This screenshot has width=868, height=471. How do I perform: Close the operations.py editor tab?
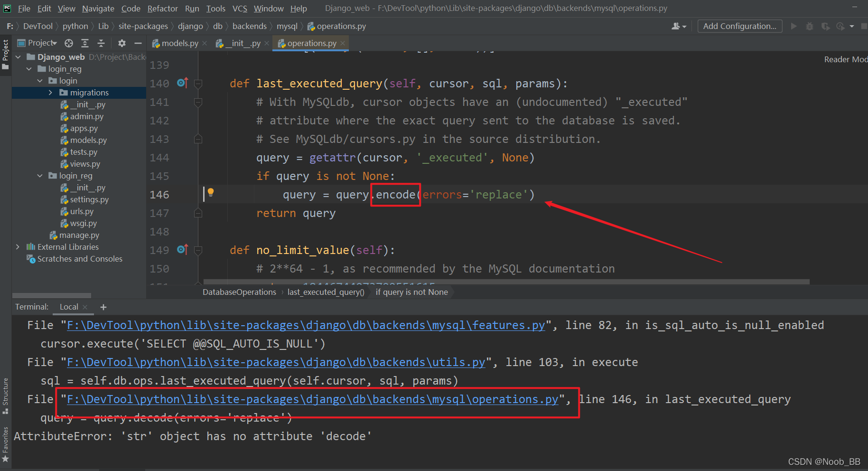[x=343, y=43]
